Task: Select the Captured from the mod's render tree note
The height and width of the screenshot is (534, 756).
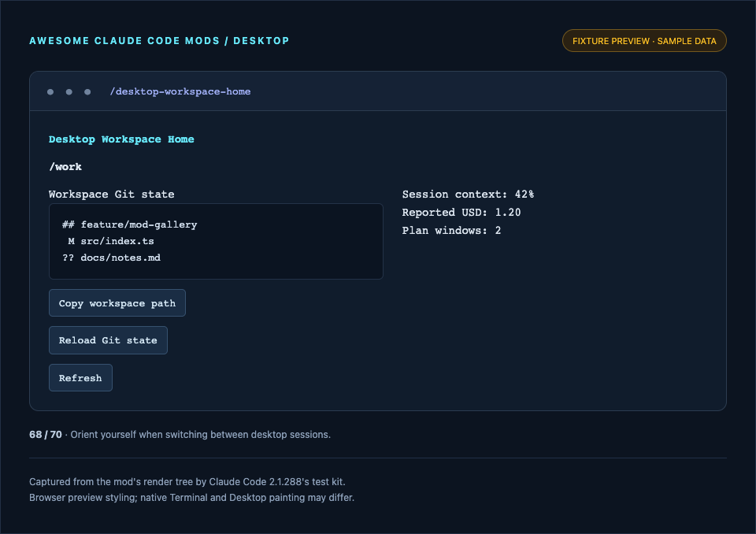Action: [x=187, y=482]
